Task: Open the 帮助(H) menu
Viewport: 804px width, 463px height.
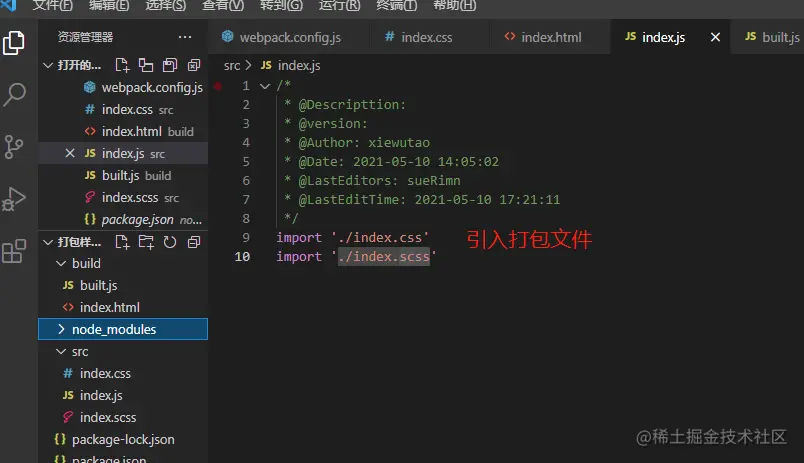Action: [454, 6]
